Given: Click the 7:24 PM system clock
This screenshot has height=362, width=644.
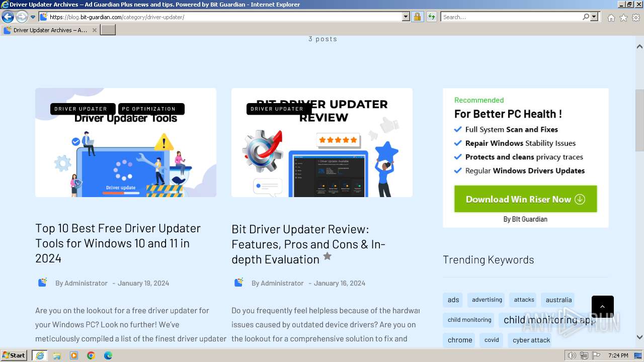Looking at the screenshot, I should (x=618, y=355).
